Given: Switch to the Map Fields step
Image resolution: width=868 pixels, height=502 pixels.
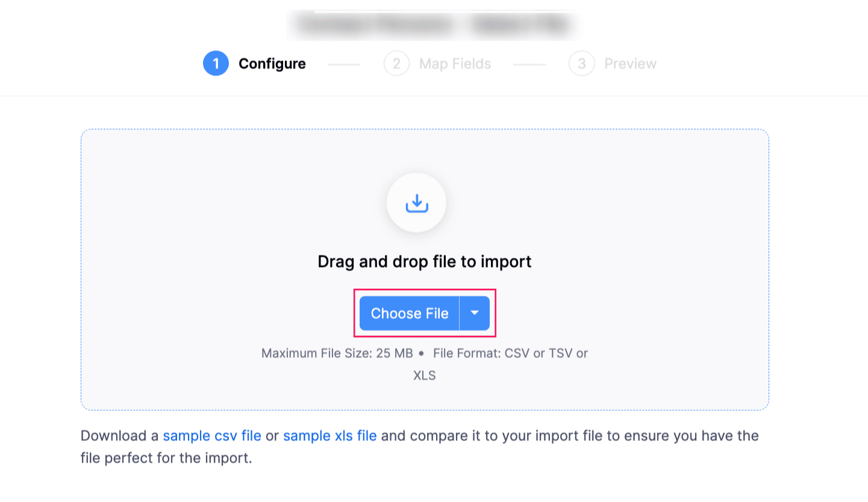Looking at the screenshot, I should click(455, 63).
